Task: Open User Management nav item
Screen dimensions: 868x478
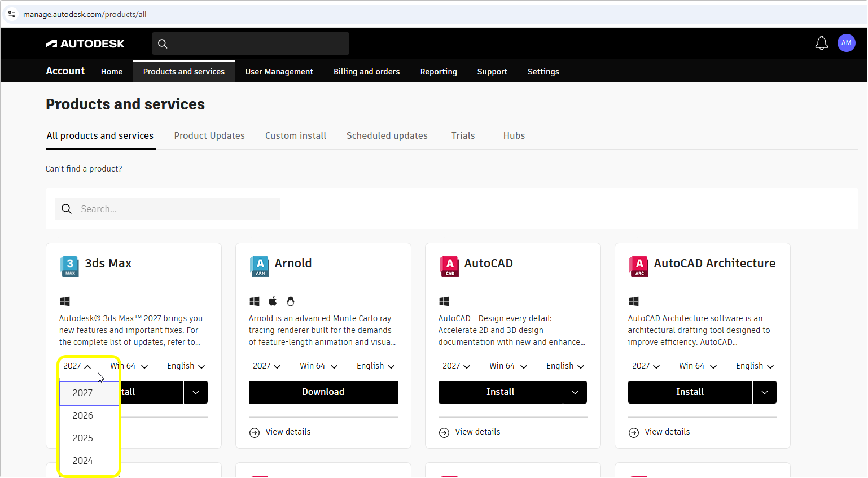Action: 279,72
